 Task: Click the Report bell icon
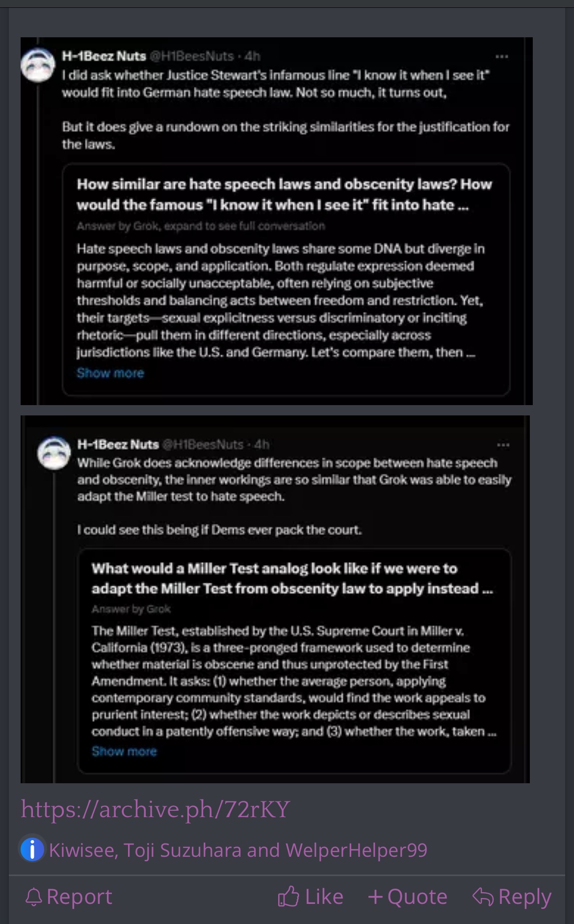click(x=34, y=897)
